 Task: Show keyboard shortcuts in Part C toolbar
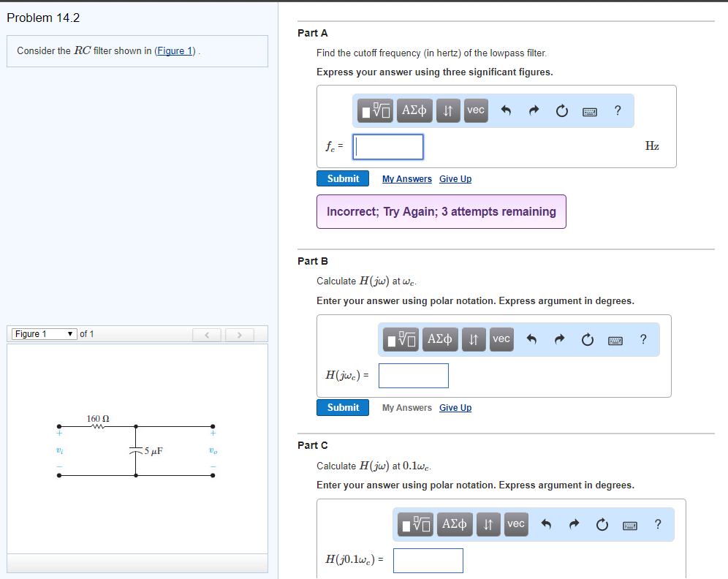tap(630, 525)
